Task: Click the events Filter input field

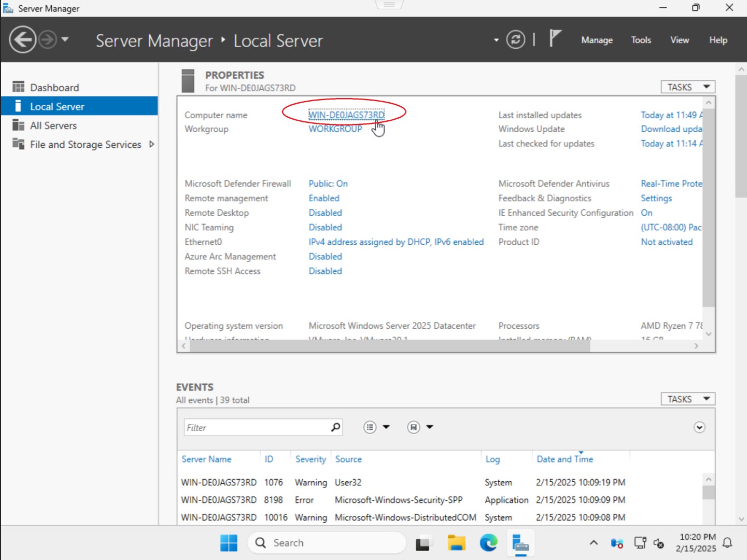Action: coord(257,427)
